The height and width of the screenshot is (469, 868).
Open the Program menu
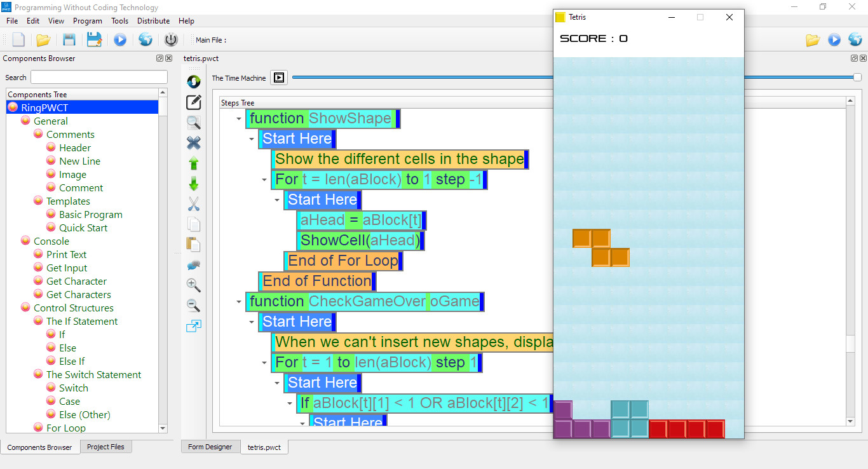point(88,21)
